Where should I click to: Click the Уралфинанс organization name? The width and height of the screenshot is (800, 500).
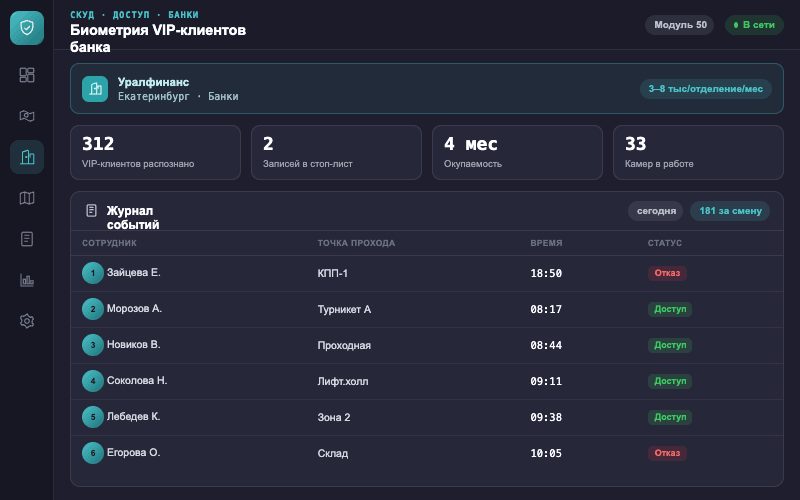click(x=154, y=82)
